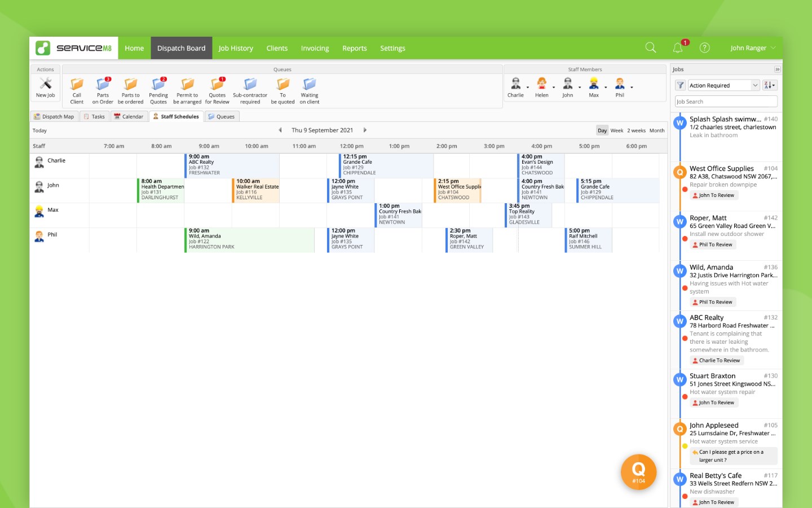Open the Job History menu
Screen dimensions: 812x508
[236, 48]
